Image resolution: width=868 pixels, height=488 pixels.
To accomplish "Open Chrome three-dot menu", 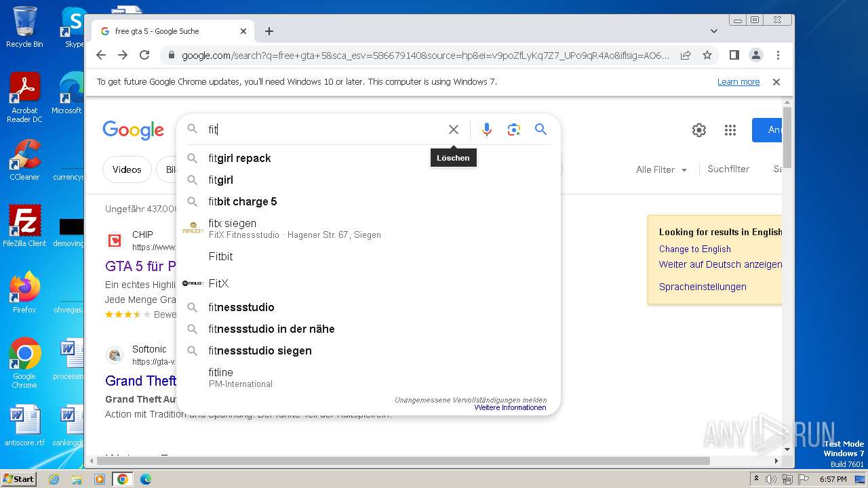I will (x=778, y=55).
